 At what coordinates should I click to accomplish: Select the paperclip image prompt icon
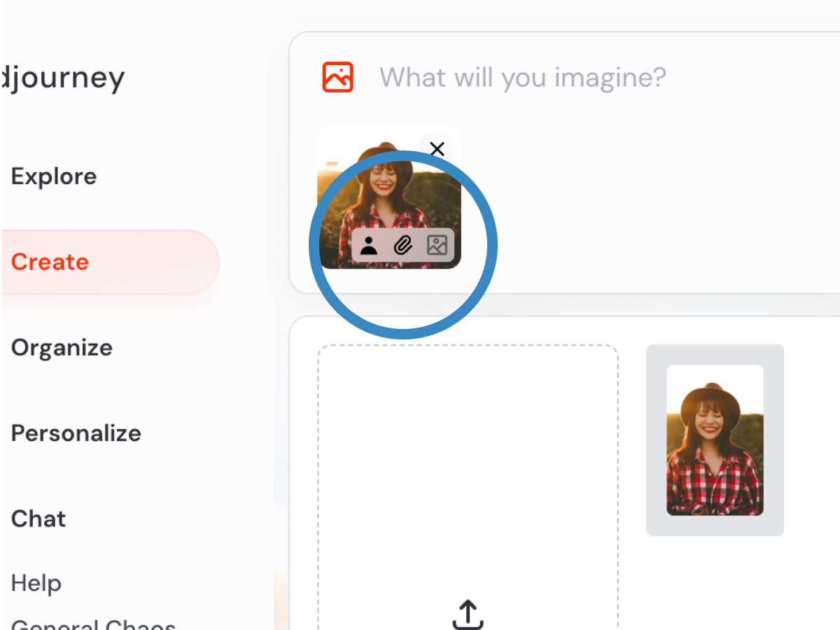pos(402,245)
